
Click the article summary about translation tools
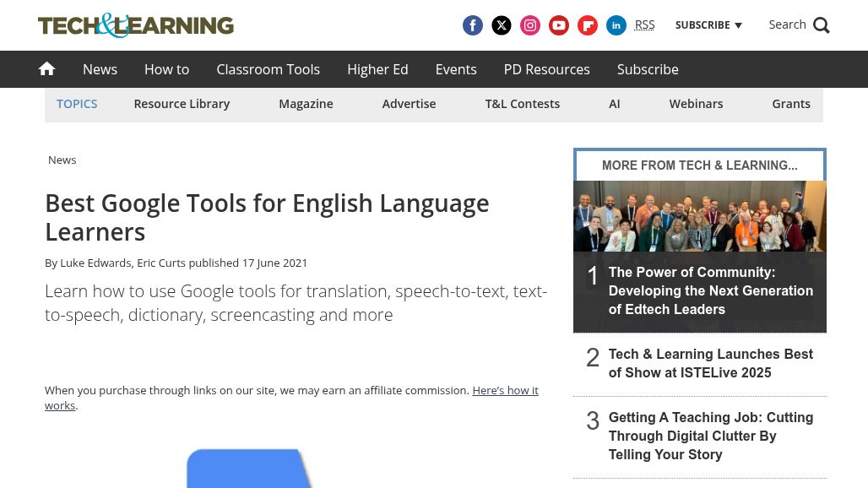coord(296,302)
